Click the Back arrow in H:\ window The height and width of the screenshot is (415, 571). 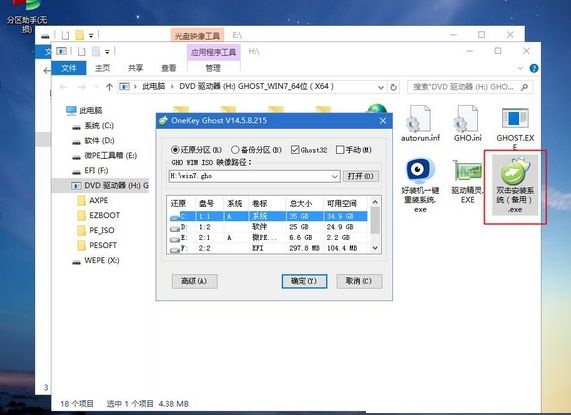coord(63,87)
